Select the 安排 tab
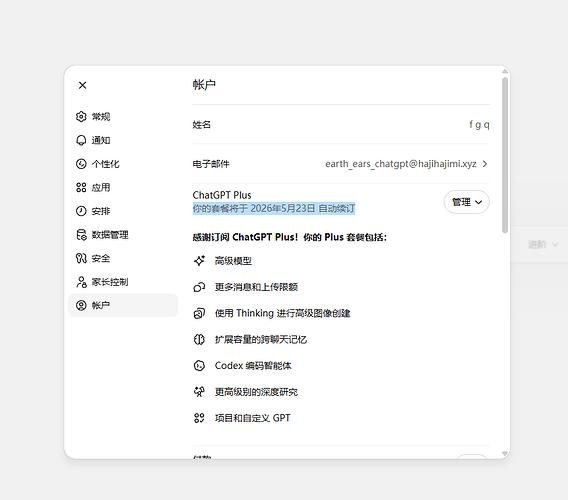 click(x=123, y=211)
